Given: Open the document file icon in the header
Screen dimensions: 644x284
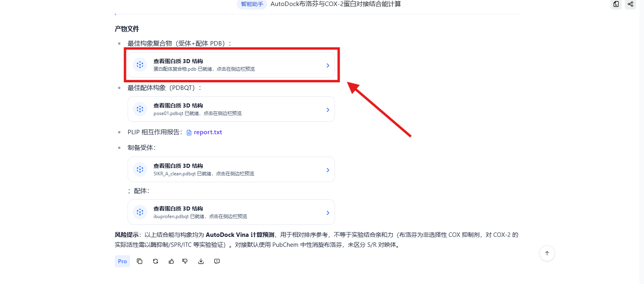Looking at the screenshot, I should click(616, 4).
